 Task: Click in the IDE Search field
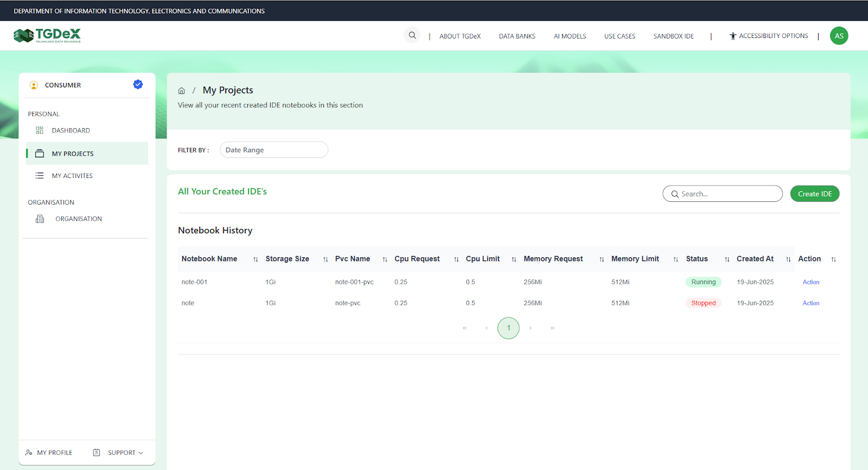coord(727,194)
